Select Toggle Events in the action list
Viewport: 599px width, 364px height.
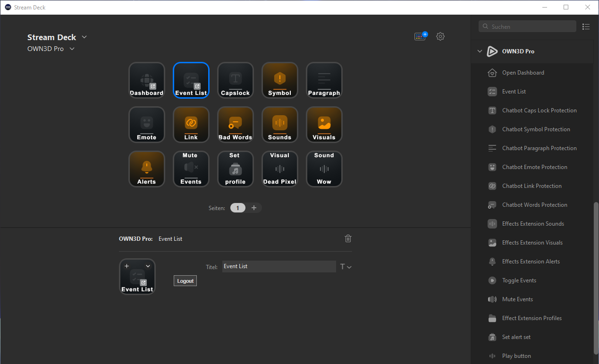(x=518, y=280)
